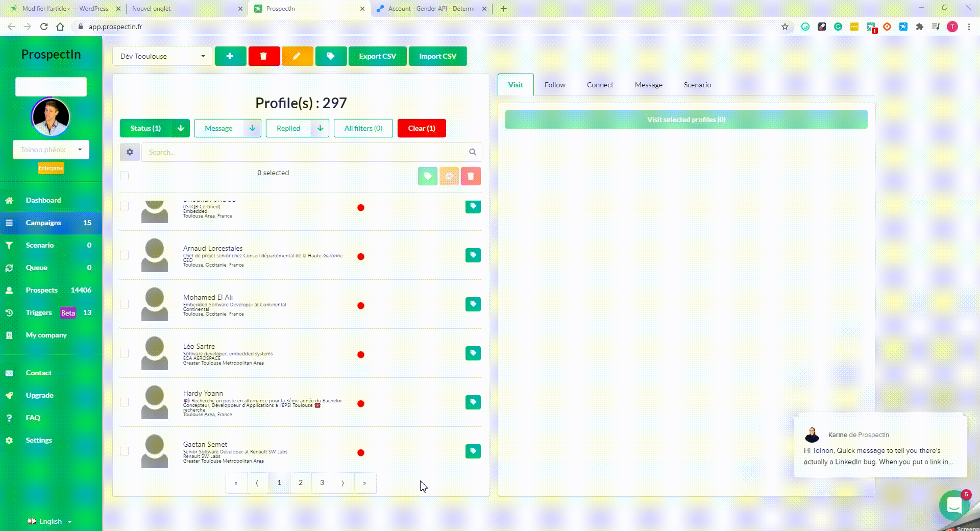Check the box for Arnaud Lorcestales

click(x=124, y=255)
